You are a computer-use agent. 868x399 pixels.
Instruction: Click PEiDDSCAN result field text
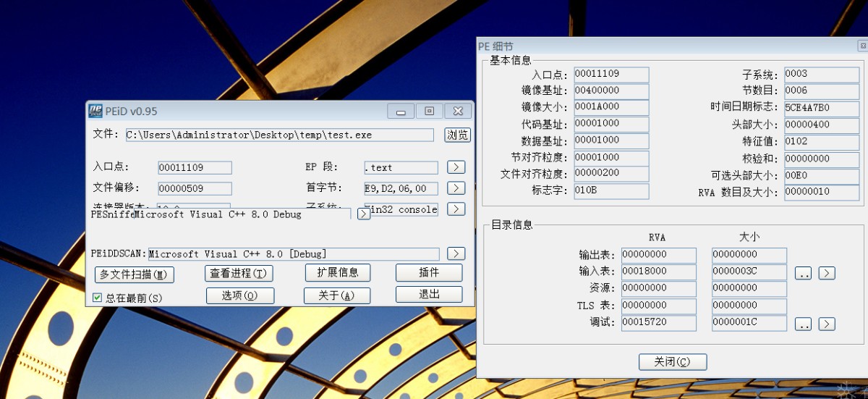pos(294,253)
